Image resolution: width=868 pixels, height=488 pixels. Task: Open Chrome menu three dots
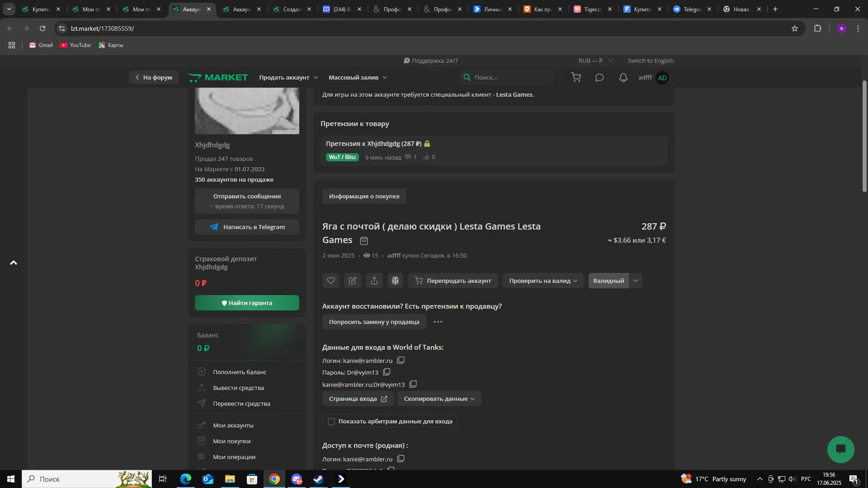pos(858,28)
